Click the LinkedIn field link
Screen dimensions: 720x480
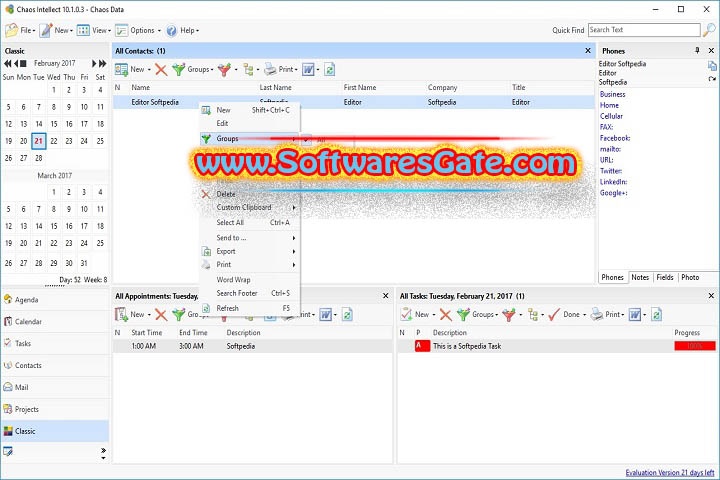point(613,182)
